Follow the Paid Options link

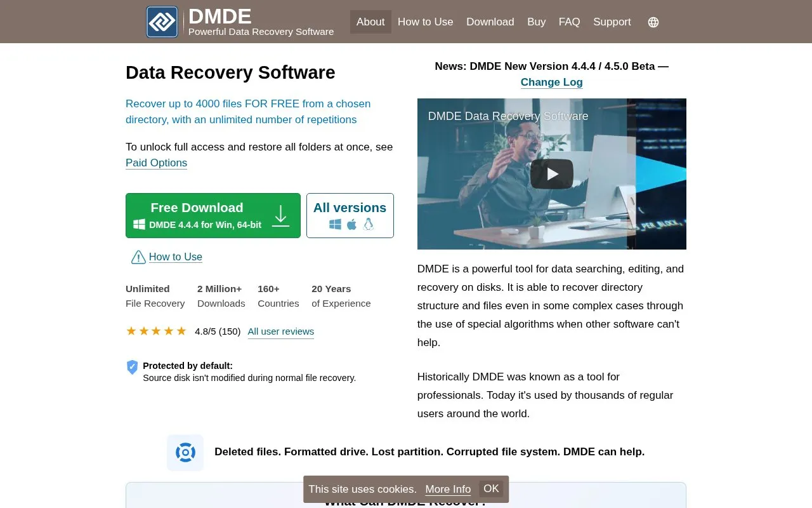157,163
